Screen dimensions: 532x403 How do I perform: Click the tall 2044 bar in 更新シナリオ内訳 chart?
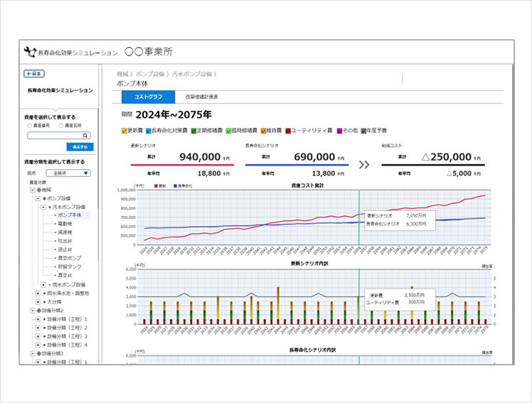pos(278,306)
